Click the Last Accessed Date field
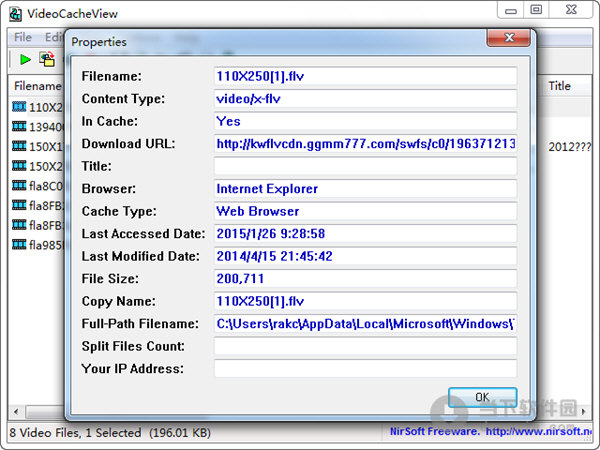This screenshot has width=600, height=450. click(365, 234)
